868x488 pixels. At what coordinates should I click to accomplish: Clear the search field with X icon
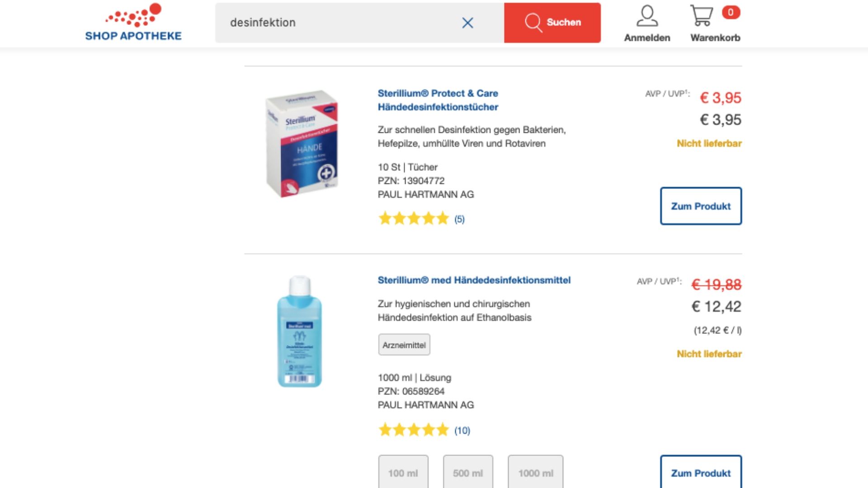pyautogui.click(x=467, y=23)
